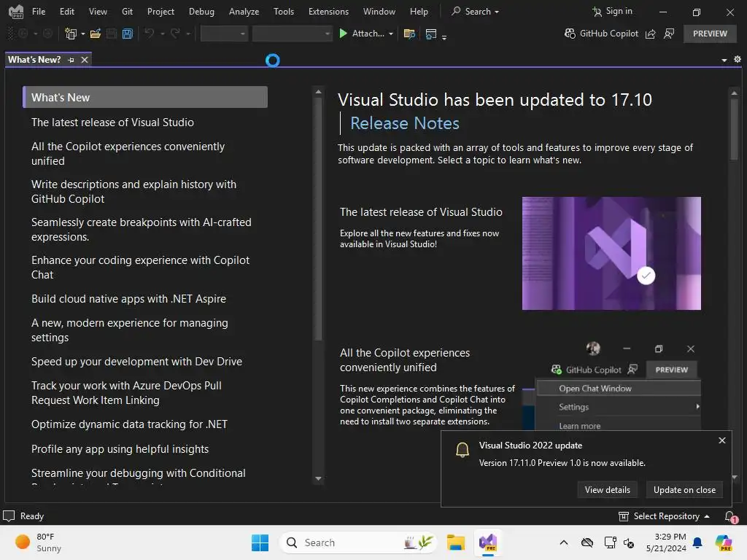The image size is (747, 560).
Task: Click the browser window toolbar icon
Action: point(431,34)
